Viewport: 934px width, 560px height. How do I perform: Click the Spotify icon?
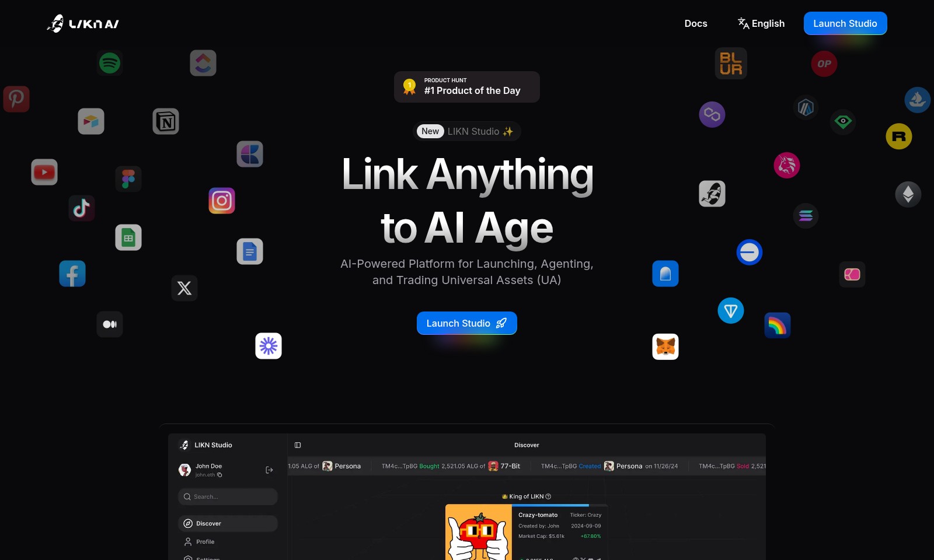click(110, 62)
